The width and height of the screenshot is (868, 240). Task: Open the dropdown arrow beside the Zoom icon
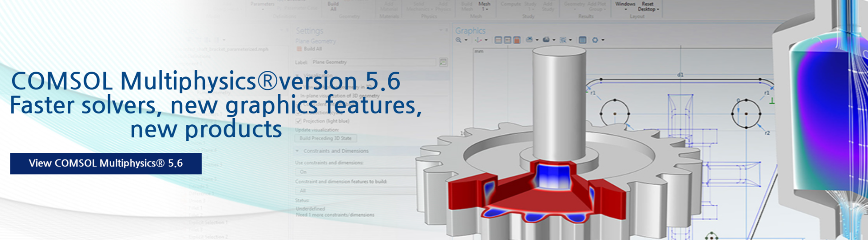pos(466,40)
